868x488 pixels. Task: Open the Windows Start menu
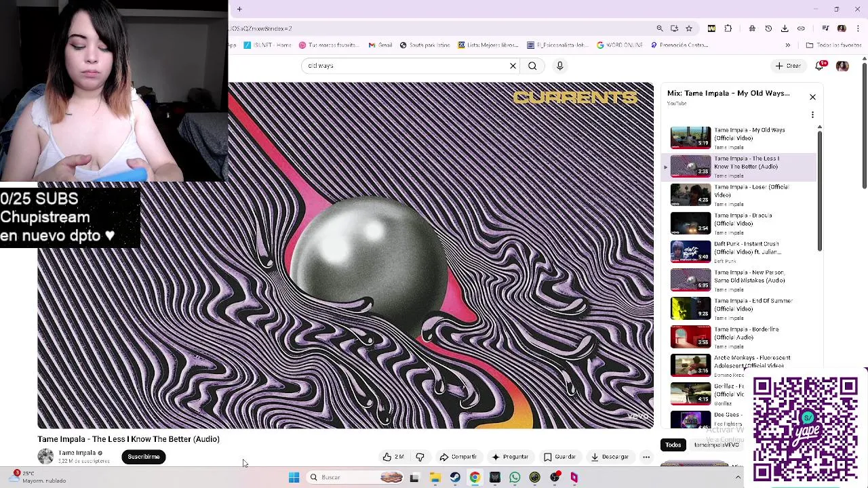[x=294, y=477]
